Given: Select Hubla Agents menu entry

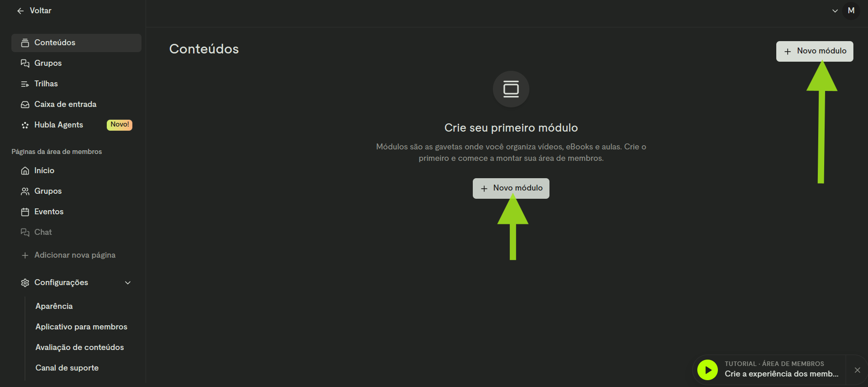Looking at the screenshot, I should point(76,125).
